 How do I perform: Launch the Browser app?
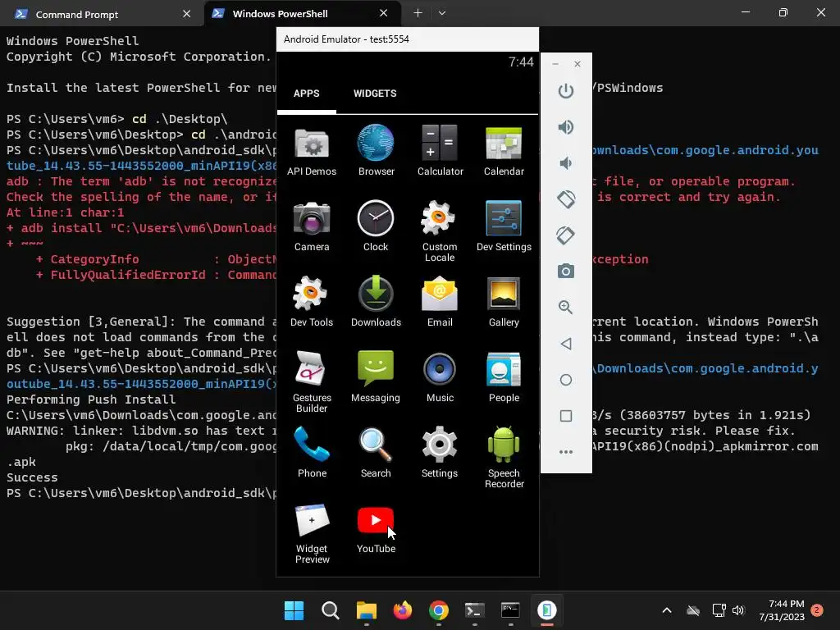(376, 151)
